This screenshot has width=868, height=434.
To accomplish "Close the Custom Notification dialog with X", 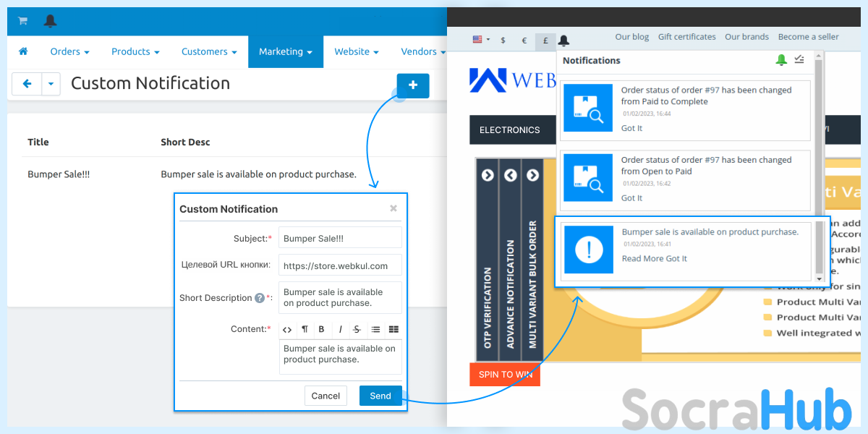I will [393, 208].
